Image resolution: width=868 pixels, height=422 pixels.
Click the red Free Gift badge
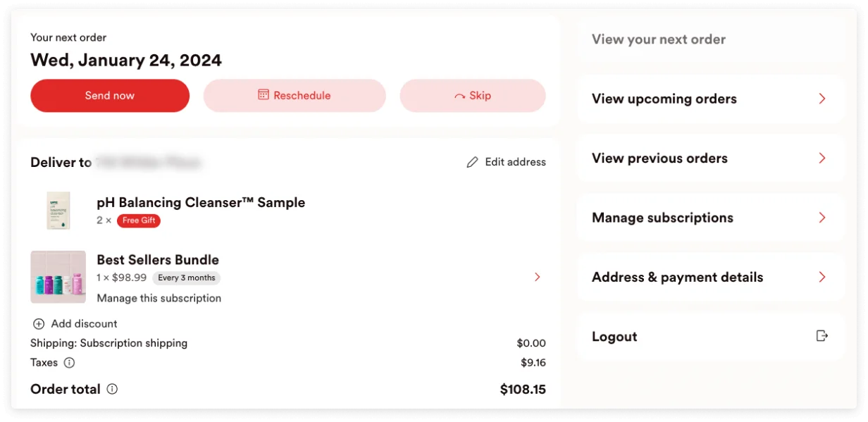click(139, 221)
